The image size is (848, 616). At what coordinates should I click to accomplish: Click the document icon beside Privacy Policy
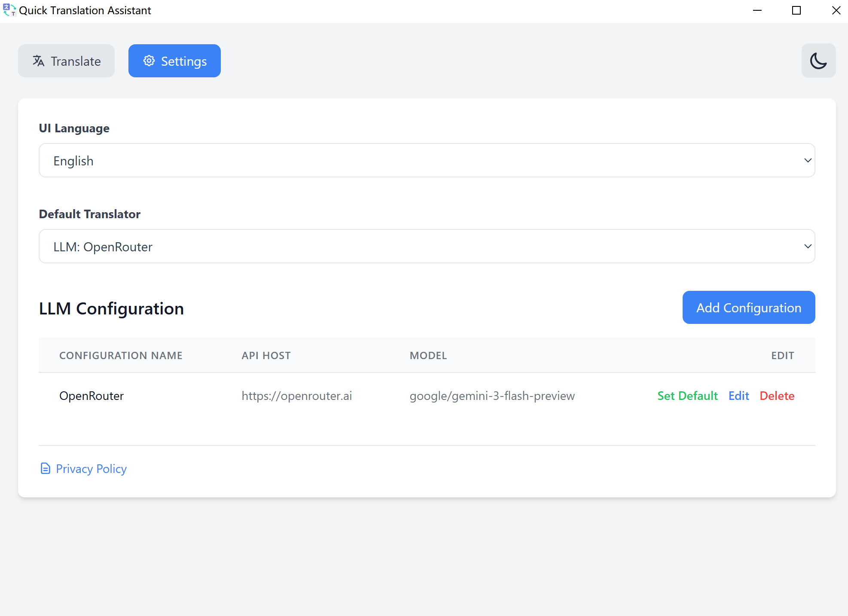[x=46, y=468]
